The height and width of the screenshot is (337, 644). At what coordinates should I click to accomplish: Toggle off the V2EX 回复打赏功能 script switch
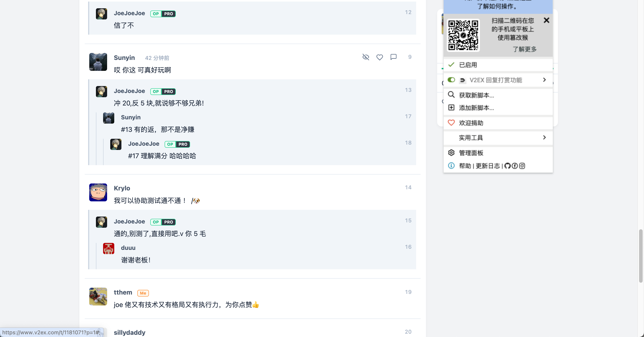[451, 80]
